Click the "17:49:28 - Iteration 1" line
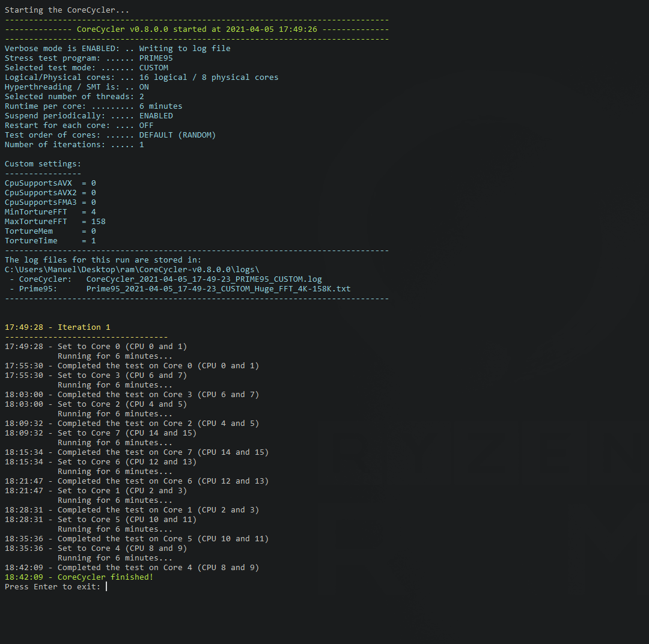 [x=58, y=327]
